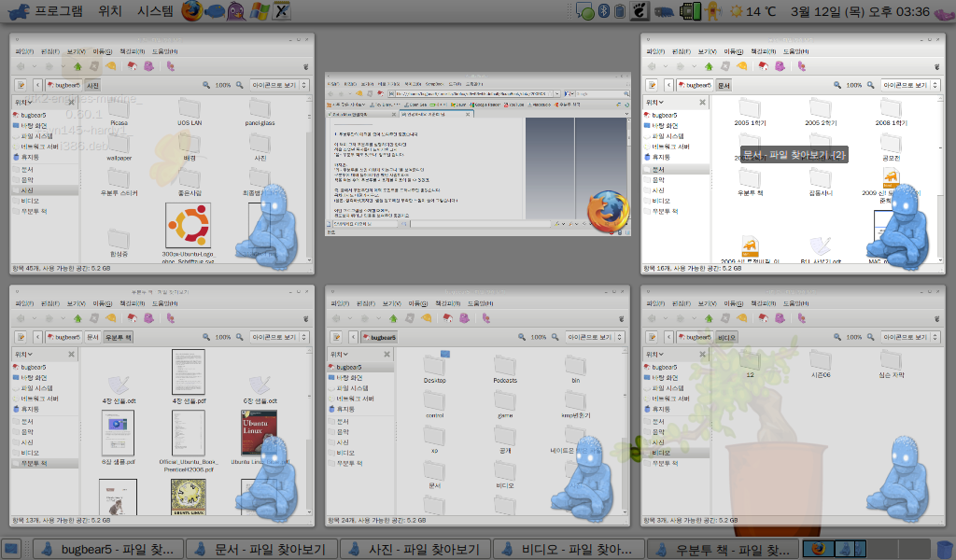Open the 시스템 menu in the top panel
The image size is (956, 560).
[x=155, y=11]
